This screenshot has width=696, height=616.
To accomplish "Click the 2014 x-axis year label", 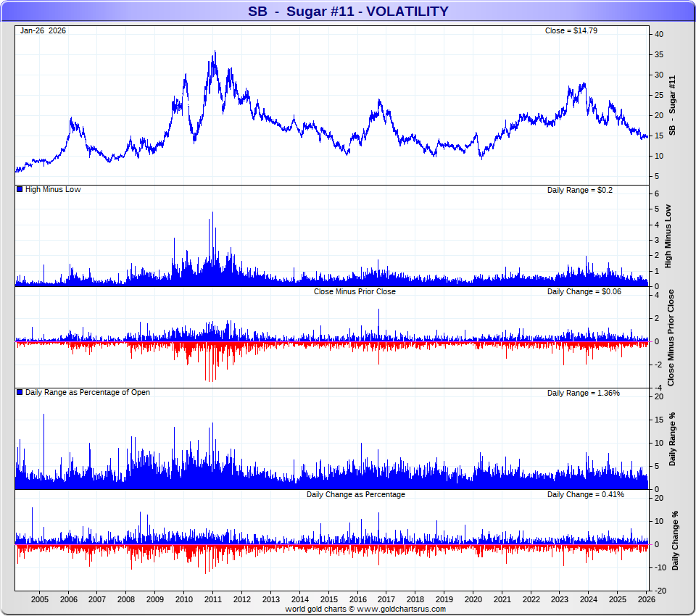I will tap(299, 599).
